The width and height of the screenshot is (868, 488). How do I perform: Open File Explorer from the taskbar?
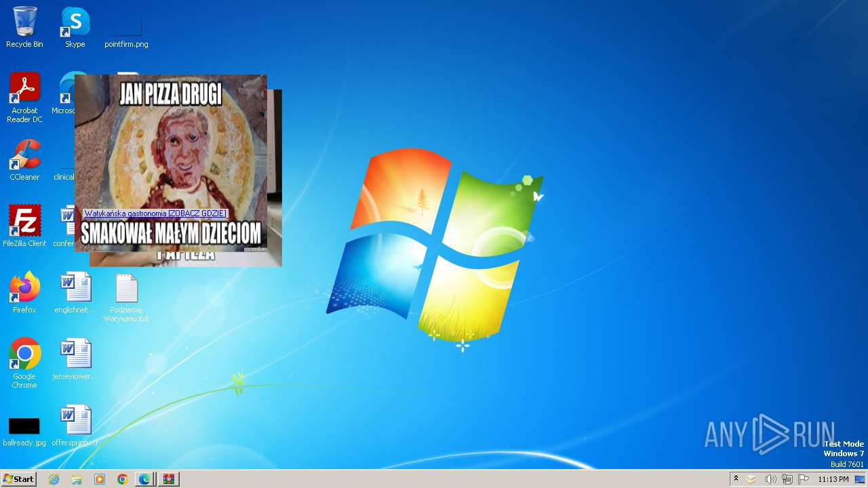[77, 479]
